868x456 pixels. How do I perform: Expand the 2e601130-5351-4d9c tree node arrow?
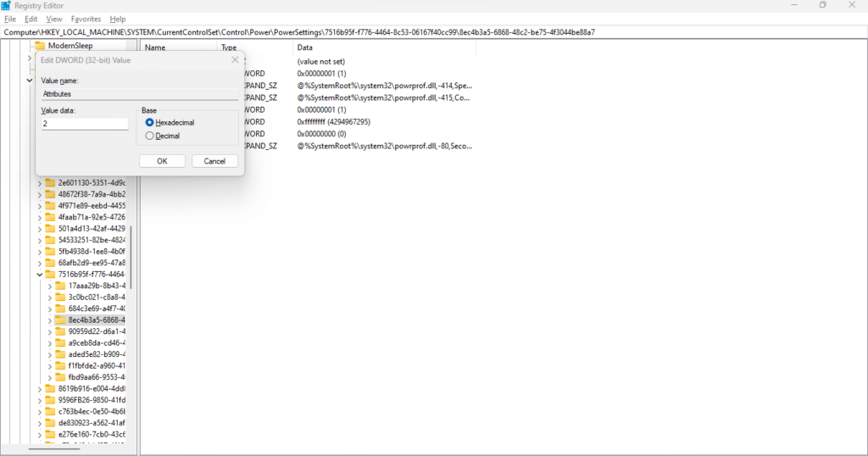tap(40, 183)
